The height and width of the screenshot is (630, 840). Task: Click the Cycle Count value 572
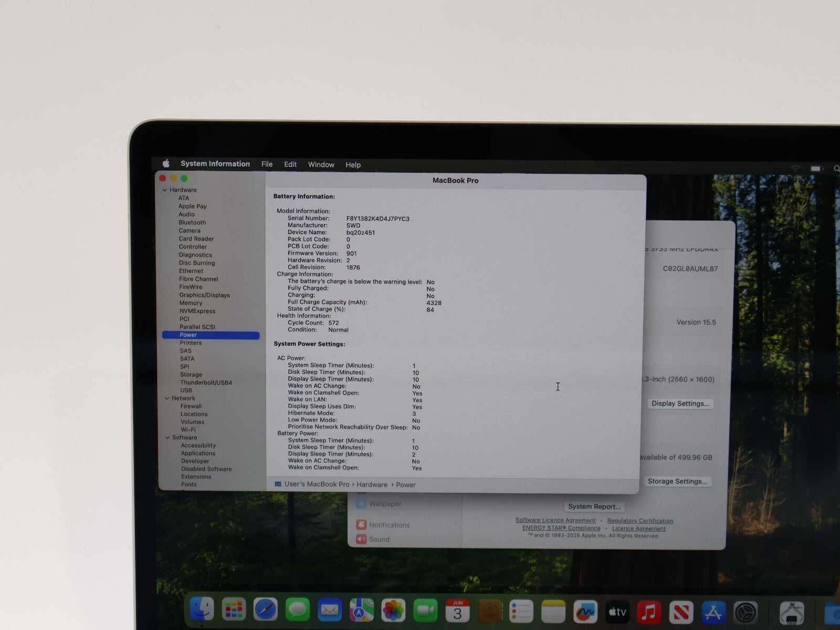(333, 323)
